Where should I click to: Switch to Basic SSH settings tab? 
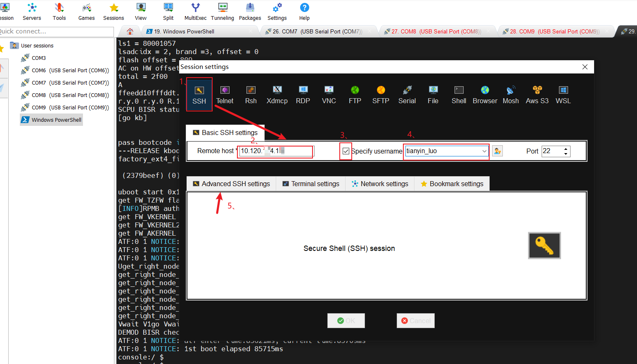click(225, 132)
